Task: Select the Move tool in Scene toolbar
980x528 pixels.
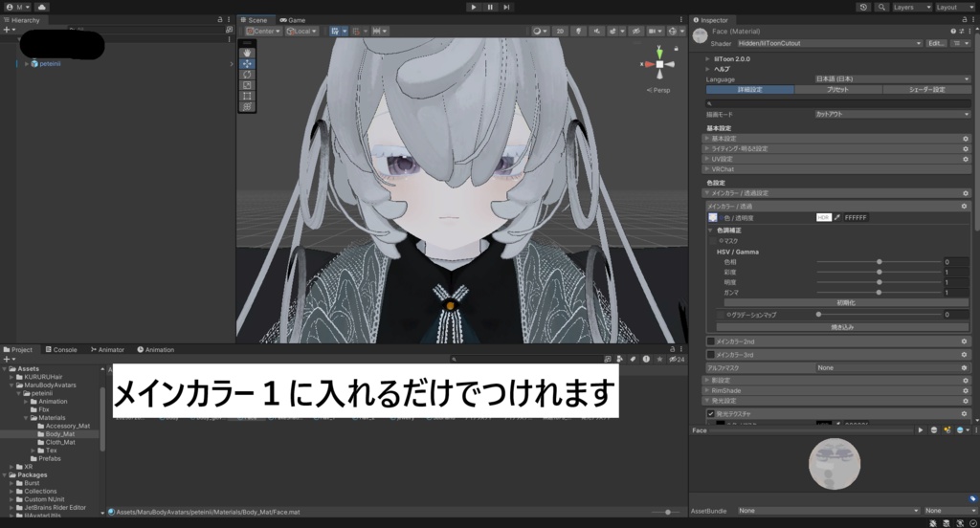Action: tap(248, 64)
